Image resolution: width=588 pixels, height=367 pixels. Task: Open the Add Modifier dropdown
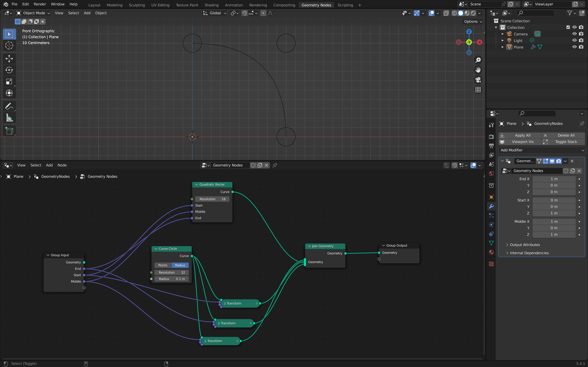[541, 150]
